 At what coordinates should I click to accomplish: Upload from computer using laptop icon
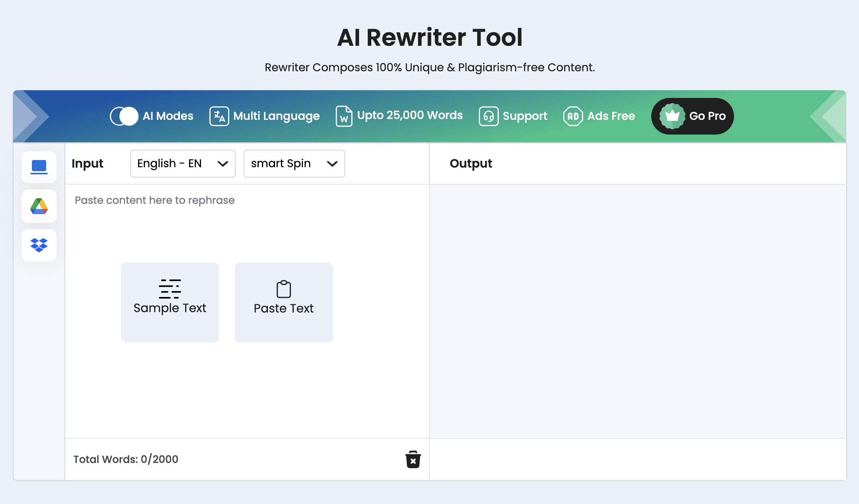pyautogui.click(x=39, y=167)
